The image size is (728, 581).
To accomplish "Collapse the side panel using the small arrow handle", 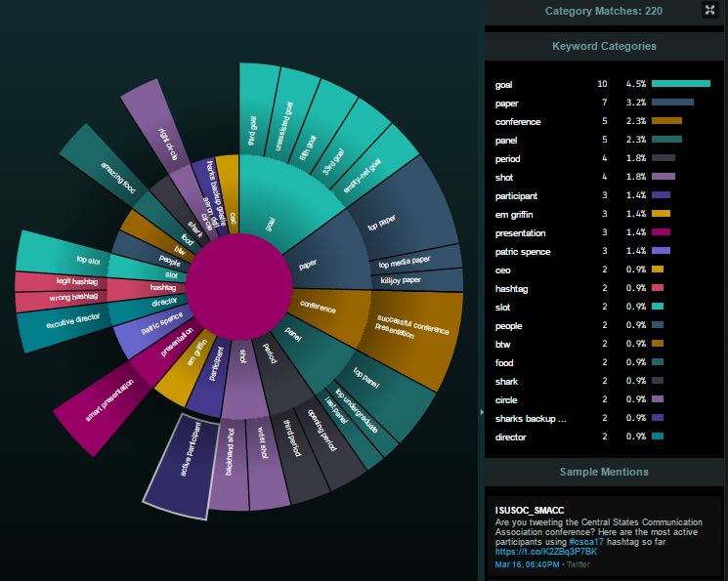I will [482, 412].
